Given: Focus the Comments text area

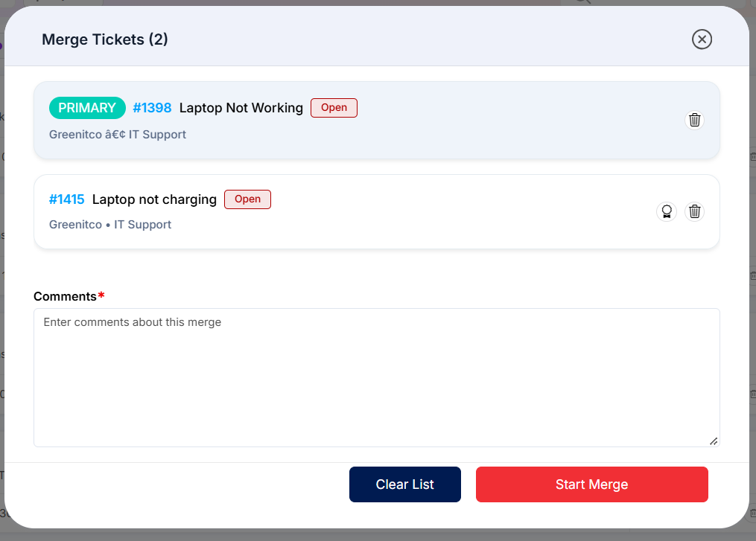Looking at the screenshot, I should click(x=377, y=378).
